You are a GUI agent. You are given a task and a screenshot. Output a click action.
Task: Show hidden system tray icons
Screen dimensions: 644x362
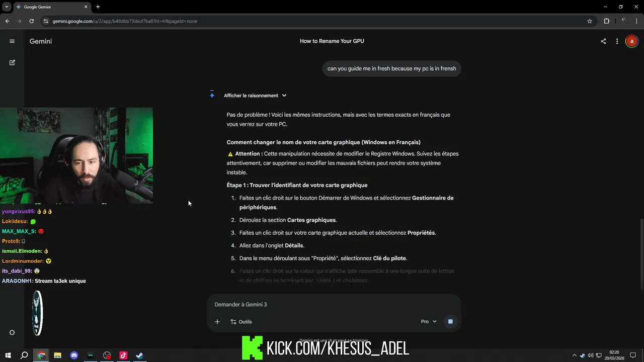pos(575,355)
